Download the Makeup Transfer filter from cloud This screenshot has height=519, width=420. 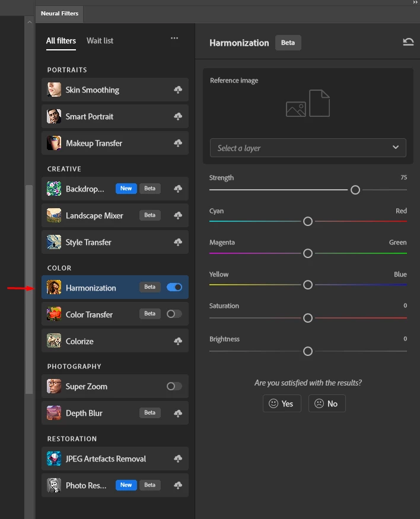tap(178, 143)
